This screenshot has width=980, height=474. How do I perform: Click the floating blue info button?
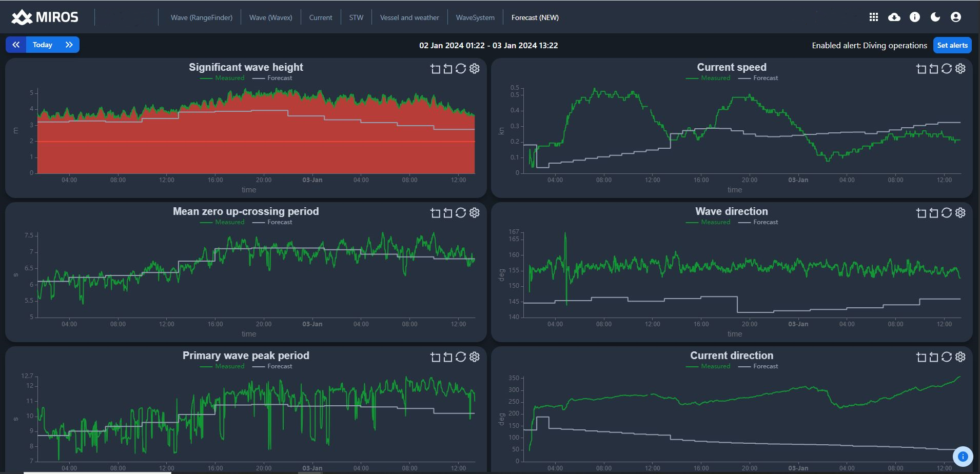pos(963,456)
